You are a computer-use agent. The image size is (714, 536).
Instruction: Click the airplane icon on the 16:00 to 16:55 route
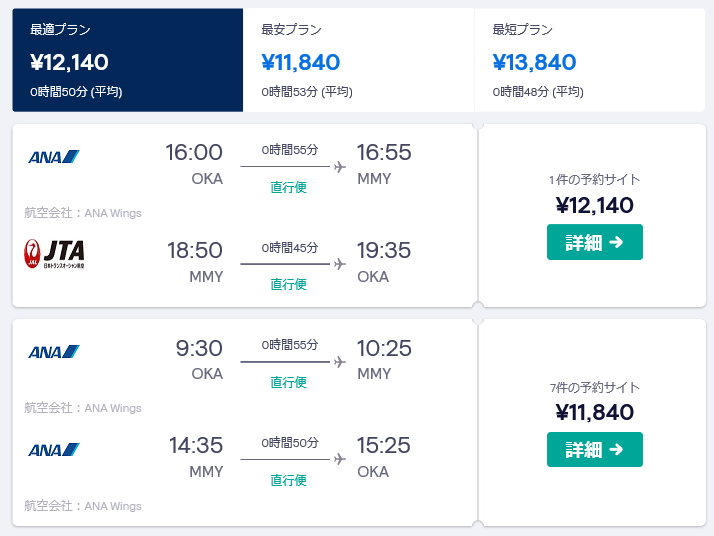tap(340, 167)
